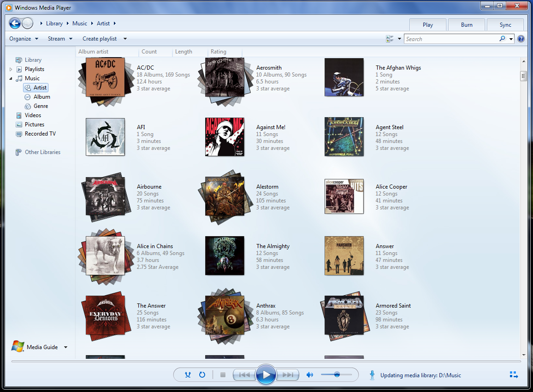
Task: Open the Help icon
Action: [x=521, y=39]
